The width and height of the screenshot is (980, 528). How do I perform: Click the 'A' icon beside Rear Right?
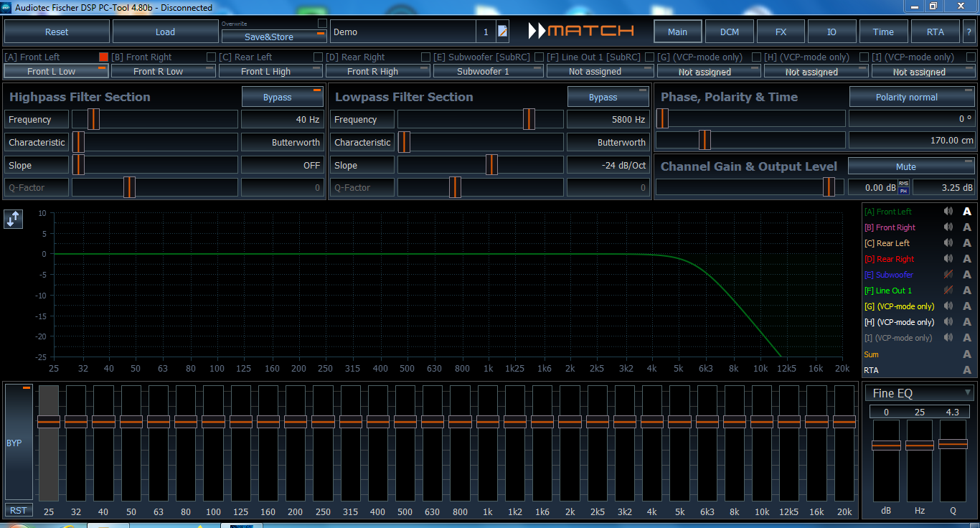pos(967,259)
